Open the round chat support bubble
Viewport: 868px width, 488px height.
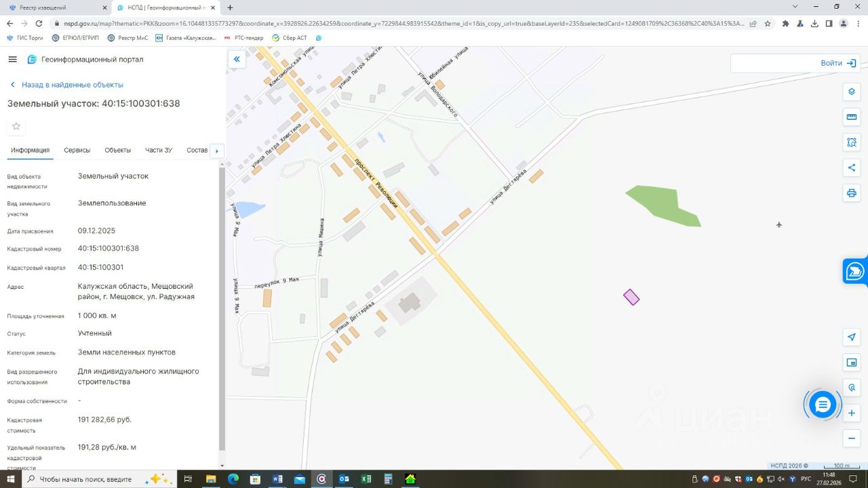(823, 405)
